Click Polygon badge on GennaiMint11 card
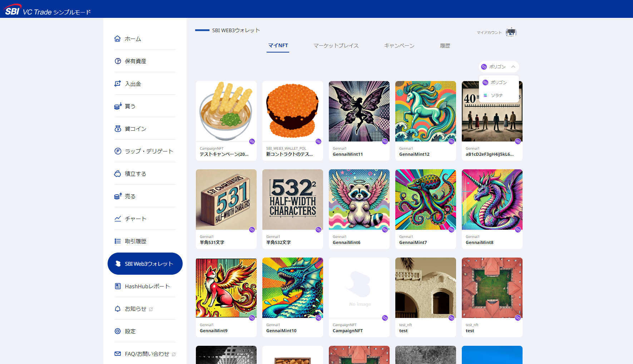633x364 pixels. pos(385,141)
